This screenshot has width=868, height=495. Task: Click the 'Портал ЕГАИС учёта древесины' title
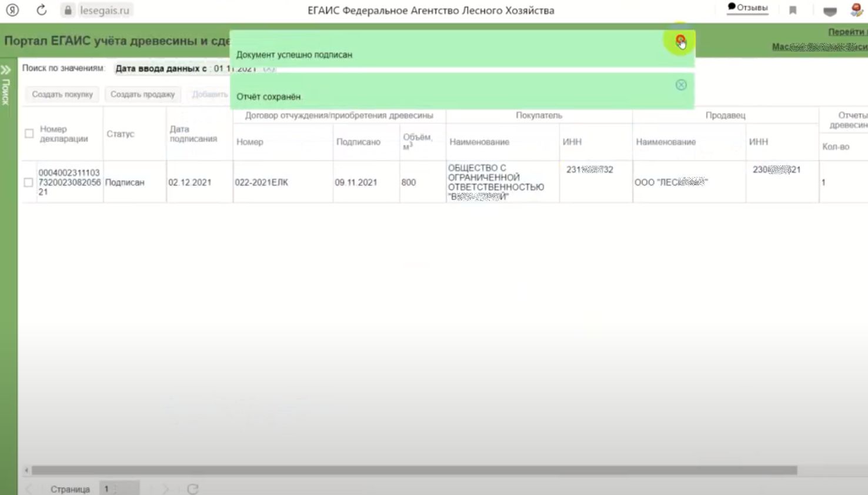click(117, 41)
